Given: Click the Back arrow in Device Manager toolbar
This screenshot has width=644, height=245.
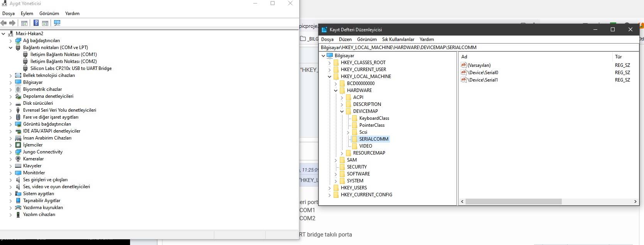Looking at the screenshot, I should coord(4,23).
